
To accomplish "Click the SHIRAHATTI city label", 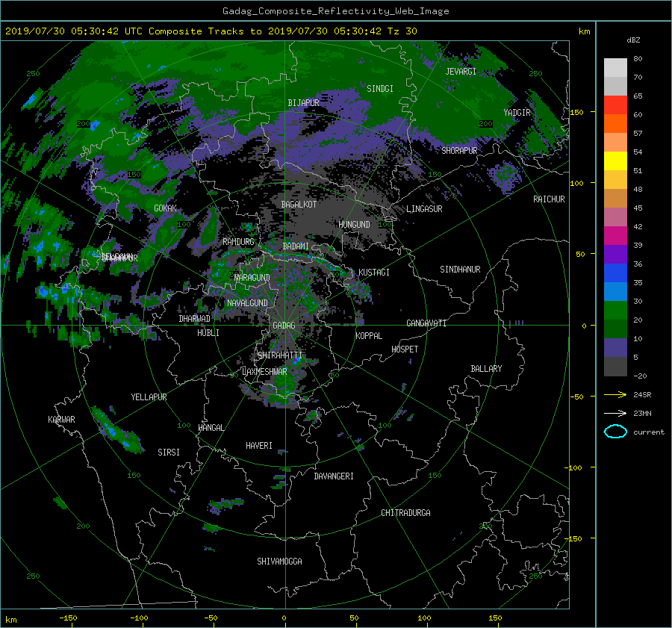I will pos(280,355).
